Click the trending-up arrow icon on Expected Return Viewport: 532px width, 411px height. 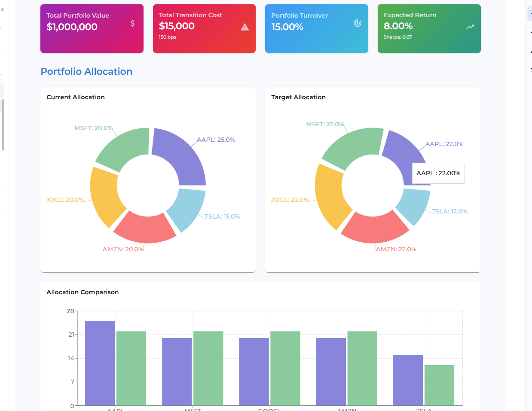[x=470, y=27]
